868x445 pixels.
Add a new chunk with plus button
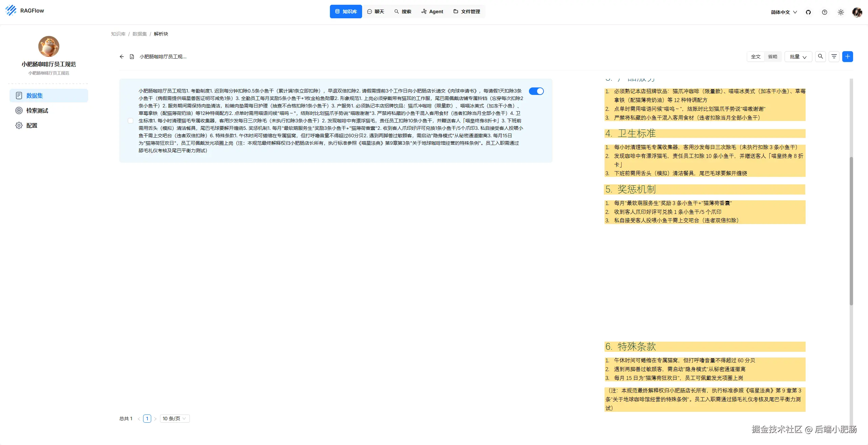tap(847, 57)
